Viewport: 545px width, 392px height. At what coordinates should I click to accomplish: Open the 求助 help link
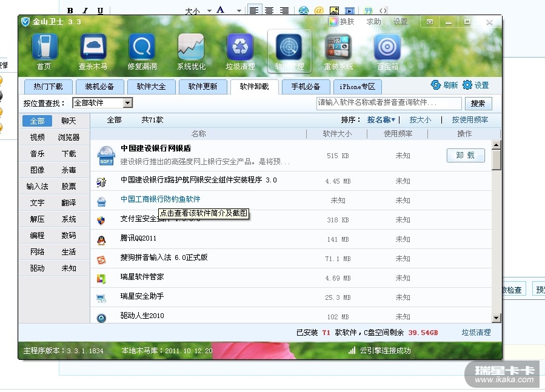point(373,22)
